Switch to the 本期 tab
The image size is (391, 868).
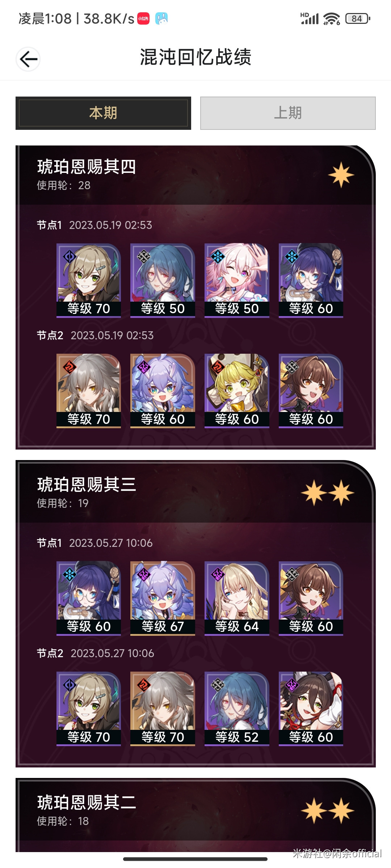point(103,113)
